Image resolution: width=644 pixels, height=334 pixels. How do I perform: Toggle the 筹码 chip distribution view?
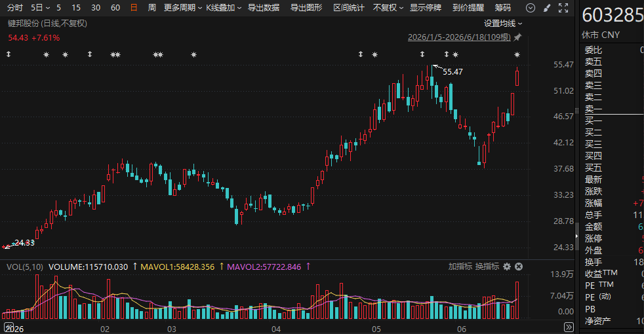pyautogui.click(x=503, y=8)
